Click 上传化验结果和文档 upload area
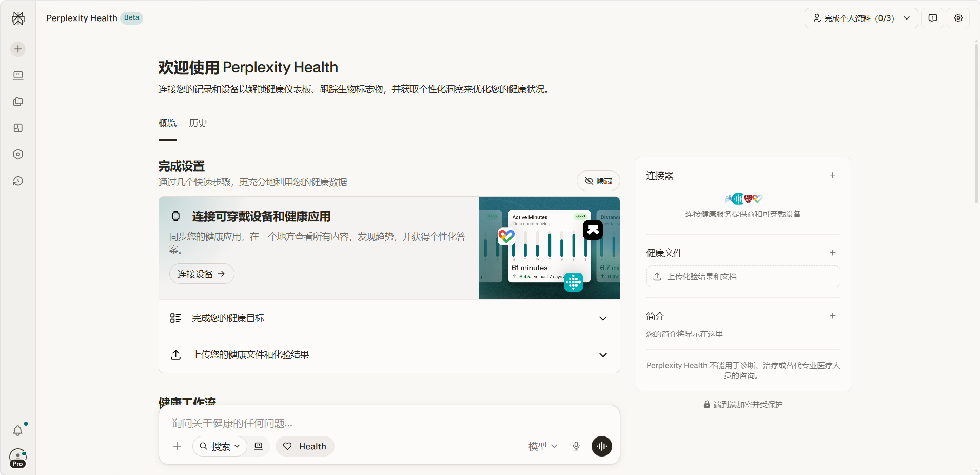The width and height of the screenshot is (980, 475). (x=743, y=276)
